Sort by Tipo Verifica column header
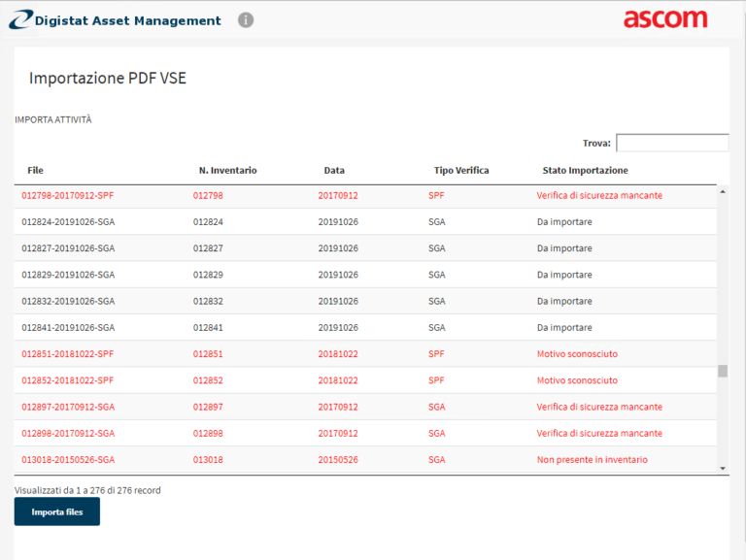 click(461, 170)
